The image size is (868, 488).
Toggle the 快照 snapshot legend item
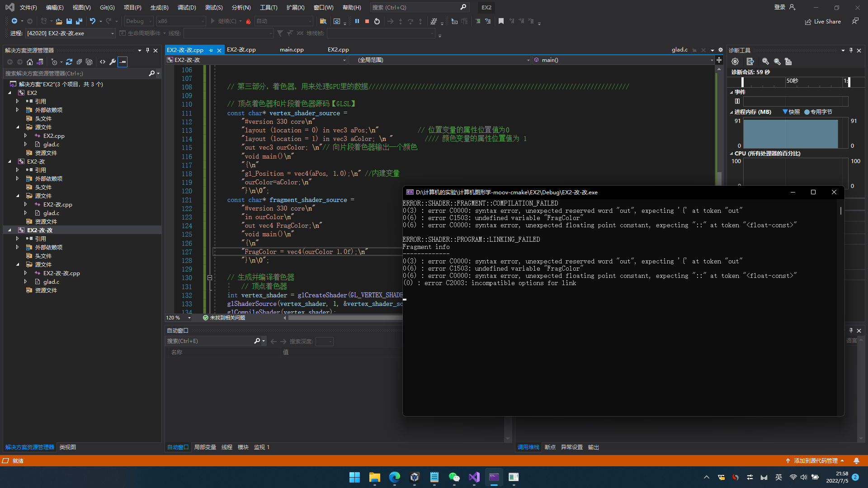coord(791,112)
